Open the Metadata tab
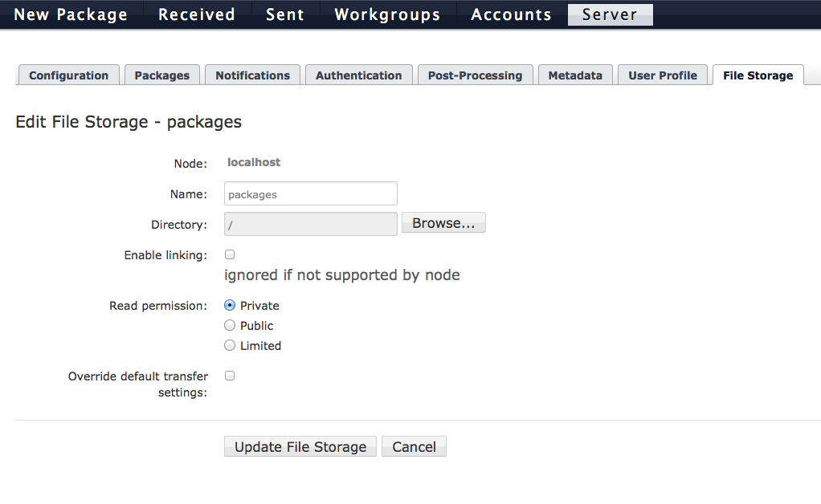The image size is (821, 504). pos(575,75)
